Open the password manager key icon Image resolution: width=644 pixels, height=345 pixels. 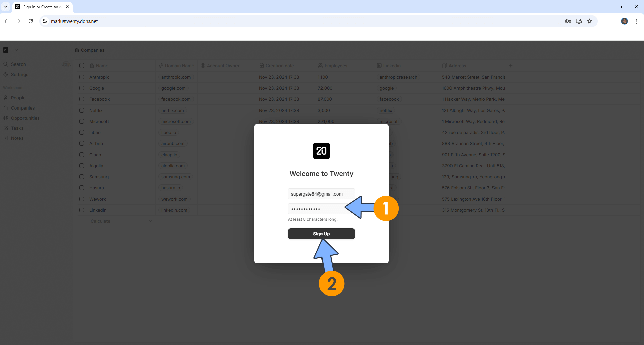pos(568,21)
